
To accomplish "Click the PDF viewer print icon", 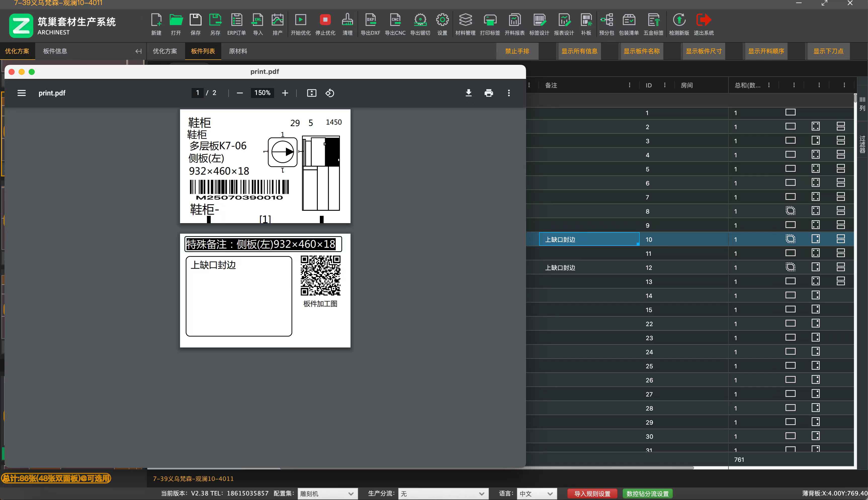I will click(x=489, y=93).
